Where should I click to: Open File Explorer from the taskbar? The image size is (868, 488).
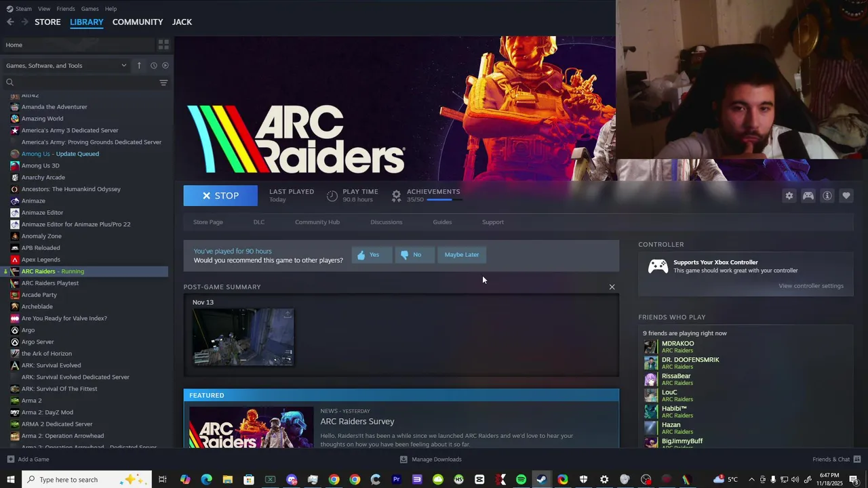(228, 480)
